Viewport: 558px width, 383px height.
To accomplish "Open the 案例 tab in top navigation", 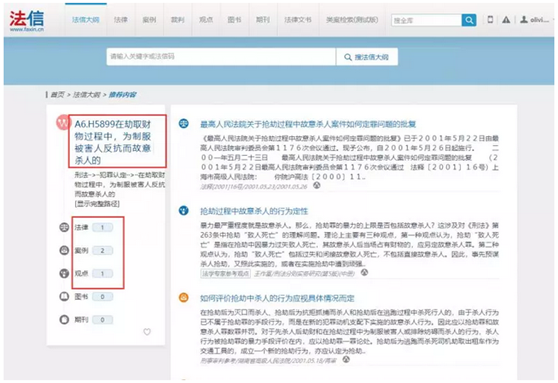I will pos(149,20).
